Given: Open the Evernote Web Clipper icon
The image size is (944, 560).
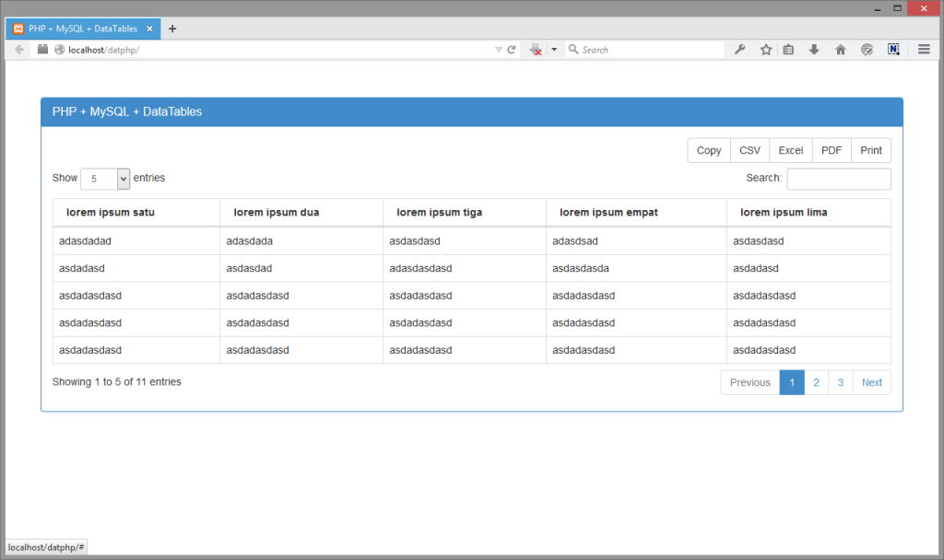Looking at the screenshot, I should pyautogui.click(x=893, y=49).
